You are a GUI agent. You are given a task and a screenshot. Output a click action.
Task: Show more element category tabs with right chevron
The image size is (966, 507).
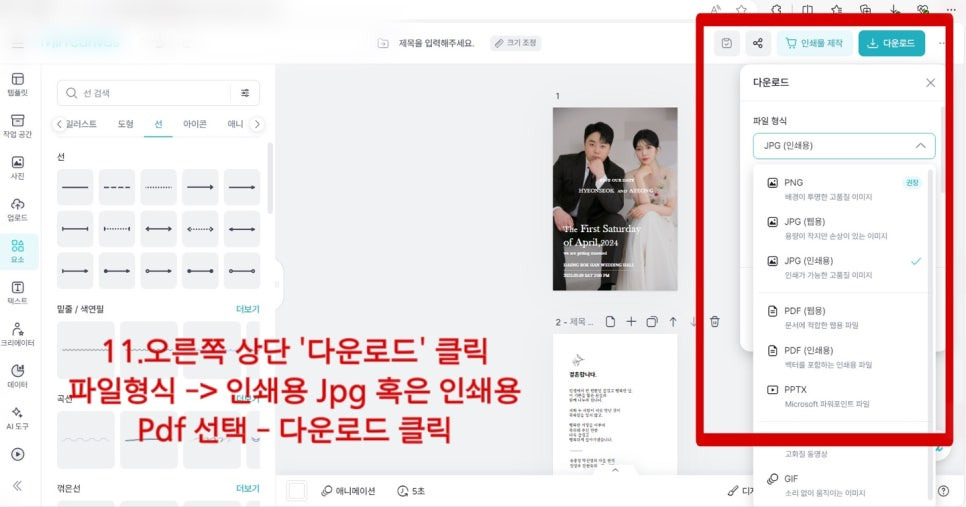point(257,124)
